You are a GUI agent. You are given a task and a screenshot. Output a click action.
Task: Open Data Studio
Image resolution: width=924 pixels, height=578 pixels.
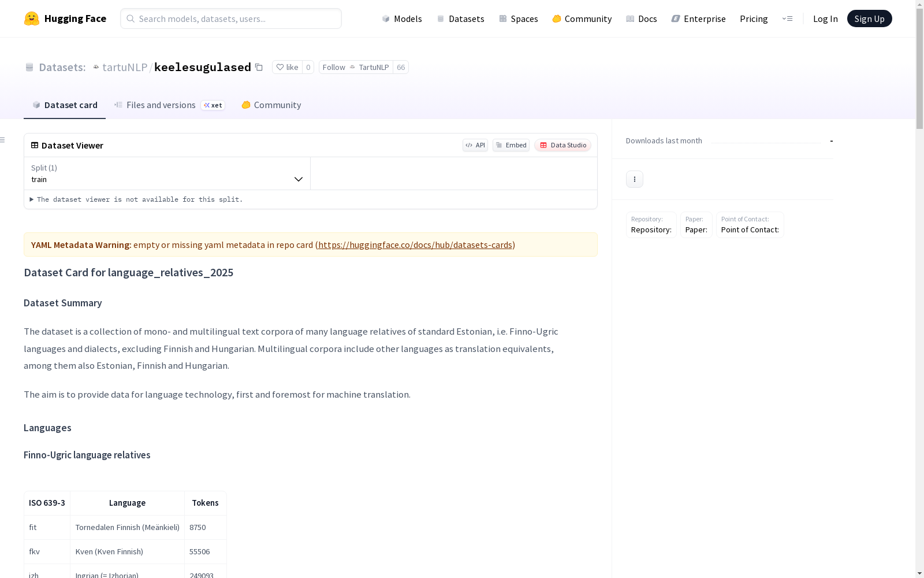click(562, 145)
